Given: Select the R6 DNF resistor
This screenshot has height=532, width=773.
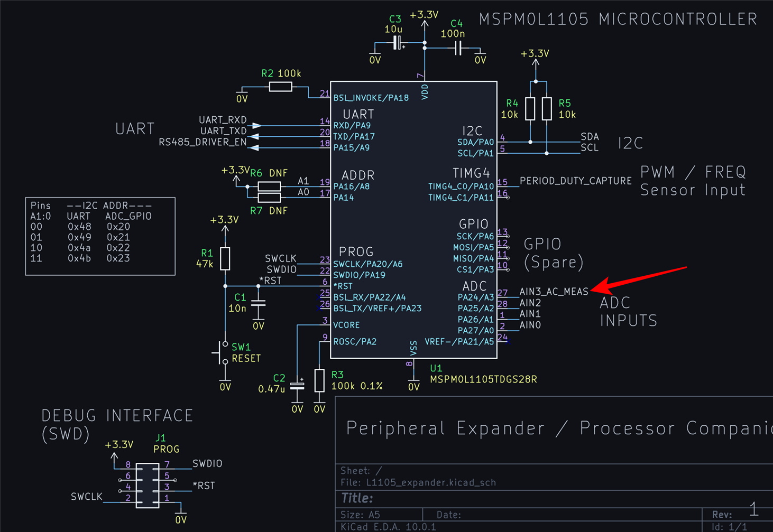Looking at the screenshot, I should click(269, 186).
